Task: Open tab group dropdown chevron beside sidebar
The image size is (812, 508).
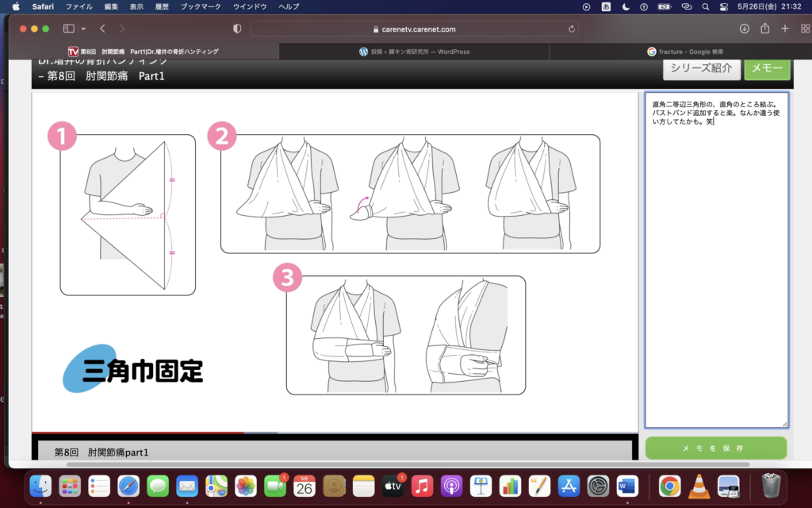Action: 82,29
